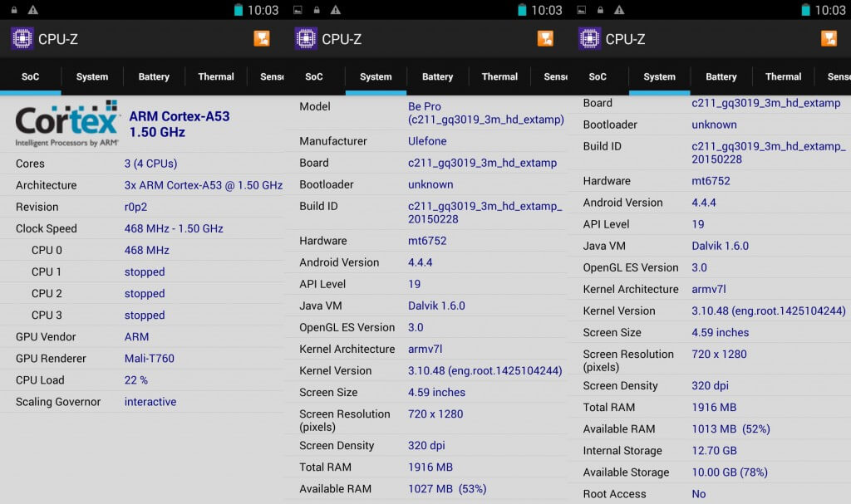This screenshot has height=504, width=851.
Task: Click Kernel Architecture 'armv7l' in right screenshot
Action: click(x=709, y=289)
